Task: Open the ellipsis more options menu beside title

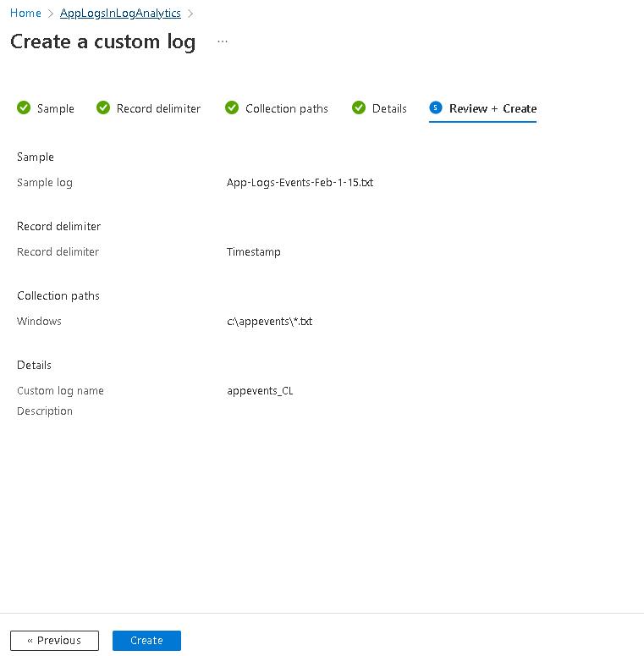Action: pos(223,41)
